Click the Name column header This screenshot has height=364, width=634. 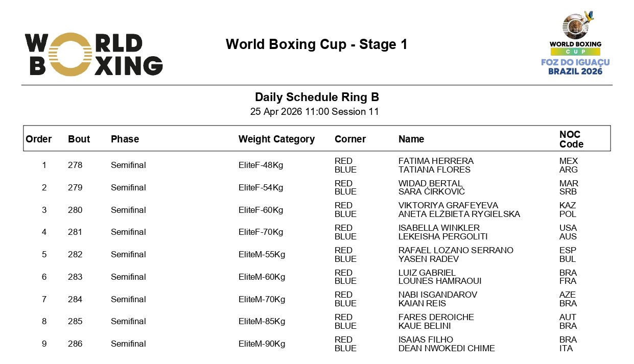click(x=411, y=139)
